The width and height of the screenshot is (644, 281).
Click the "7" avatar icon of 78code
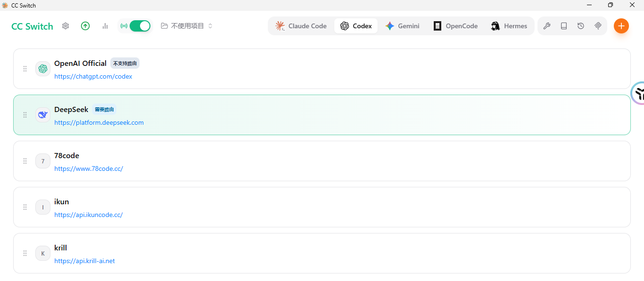43,161
